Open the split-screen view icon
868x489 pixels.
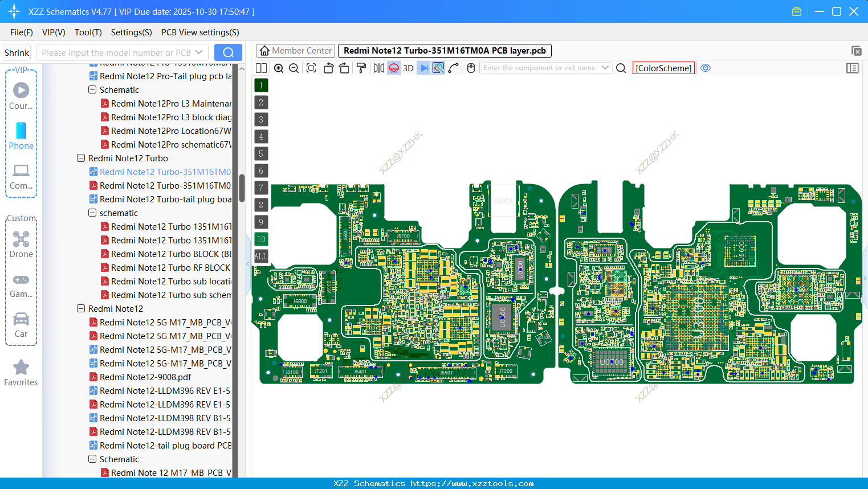[x=261, y=68]
